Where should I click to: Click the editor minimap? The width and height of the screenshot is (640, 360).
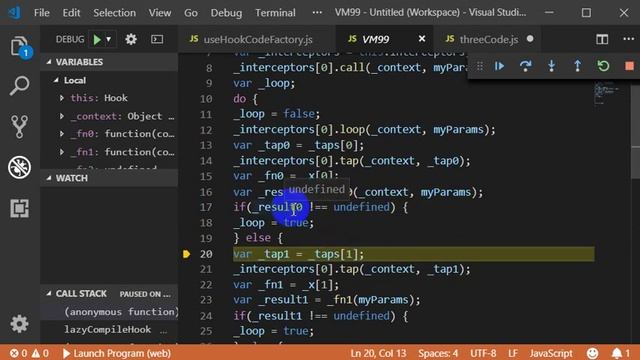point(608,93)
